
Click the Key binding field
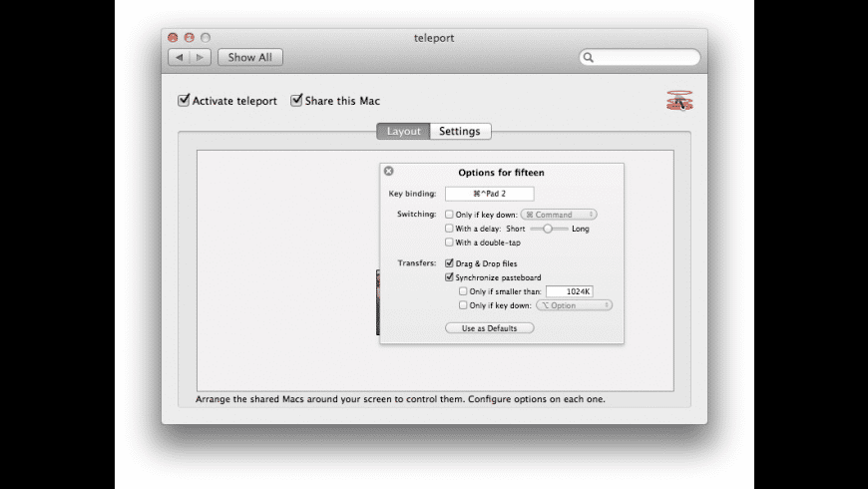489,194
